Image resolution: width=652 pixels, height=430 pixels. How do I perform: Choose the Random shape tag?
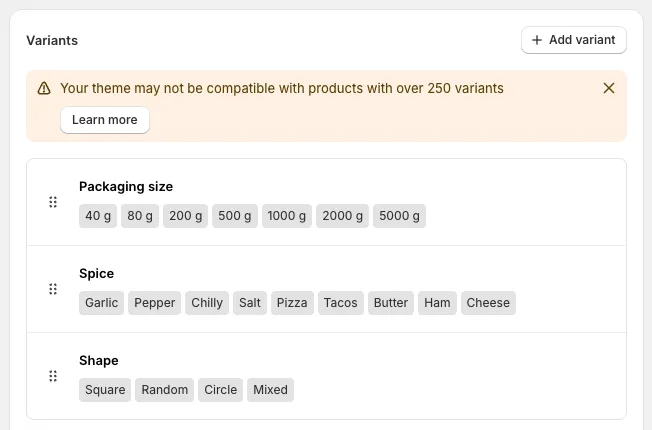[165, 390]
